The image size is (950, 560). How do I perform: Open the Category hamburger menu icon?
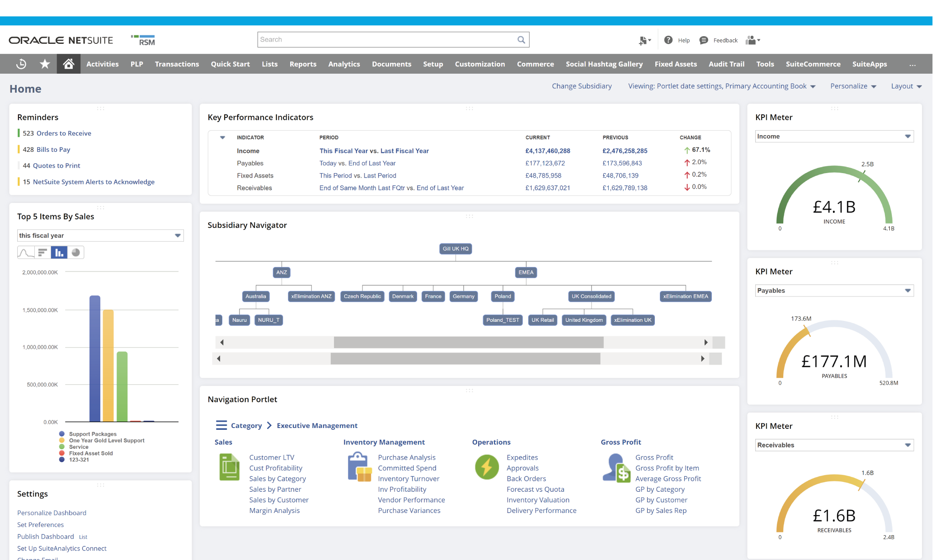pyautogui.click(x=221, y=425)
